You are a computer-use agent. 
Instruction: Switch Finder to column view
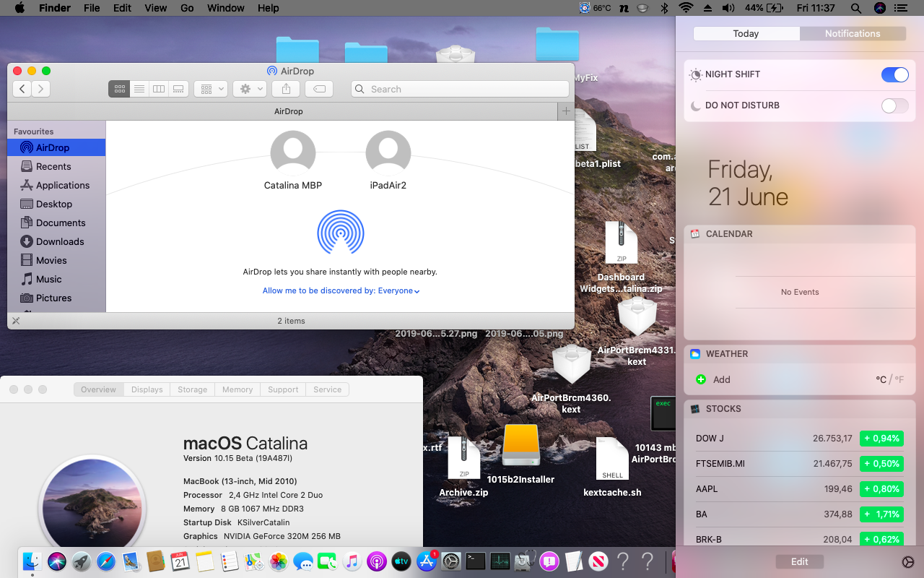point(159,89)
